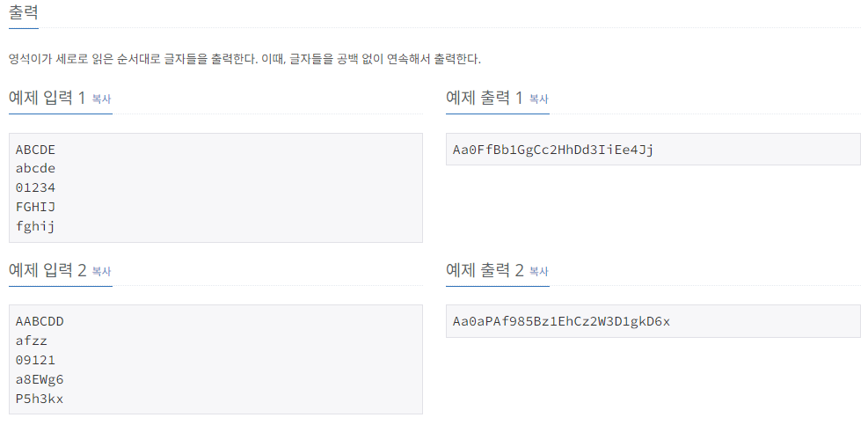Click the Aa0aPAf985Bz1EhCz2W3D1gkD6x output string
The width and height of the screenshot is (868, 425).
[x=561, y=321]
